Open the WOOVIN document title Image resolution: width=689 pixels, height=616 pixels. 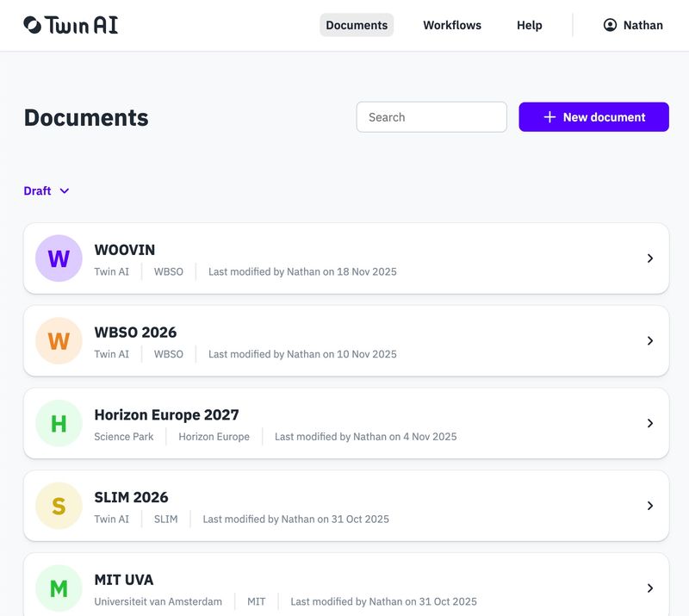pyautogui.click(x=125, y=250)
